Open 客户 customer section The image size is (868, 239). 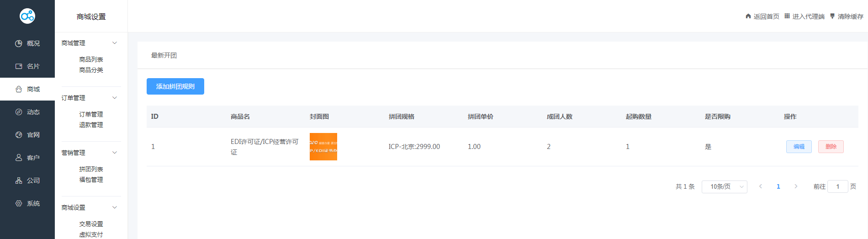[27, 158]
